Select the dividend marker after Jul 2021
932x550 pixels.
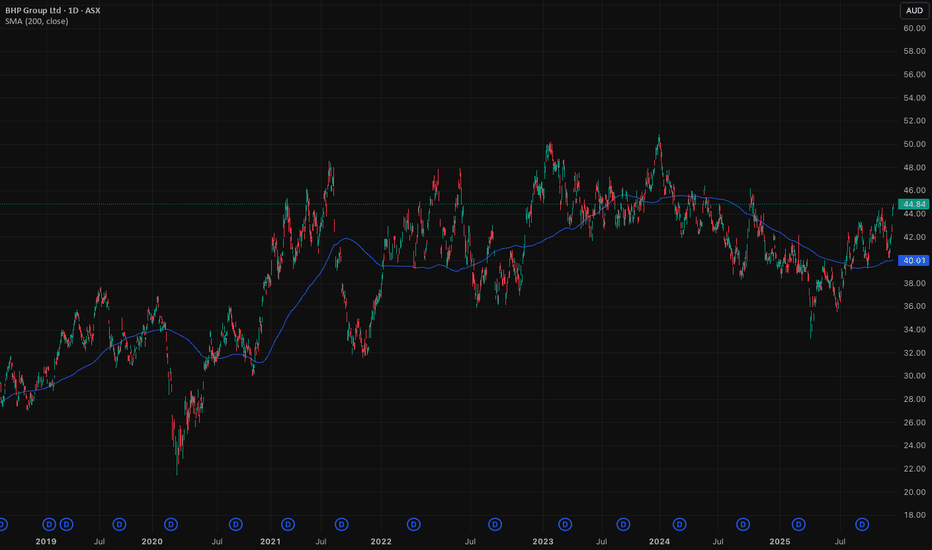click(341, 523)
